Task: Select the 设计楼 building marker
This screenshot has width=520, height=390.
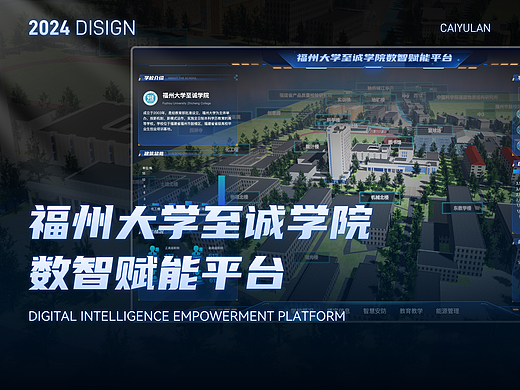Action: [x=312, y=146]
